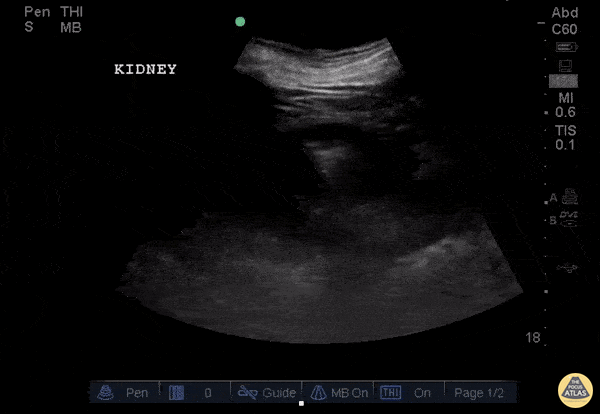
Task: Click the ultrasound kidney scan image
Action: (320, 190)
